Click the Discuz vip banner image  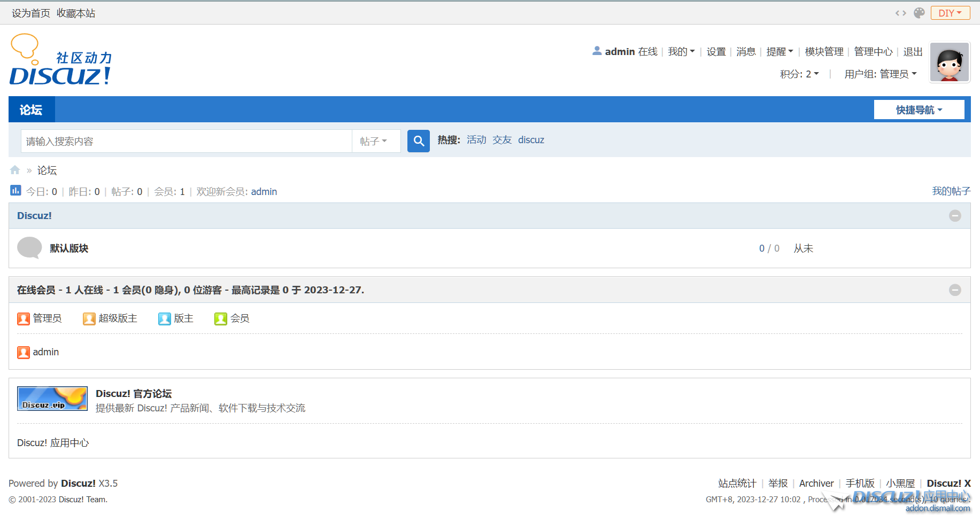[52, 399]
